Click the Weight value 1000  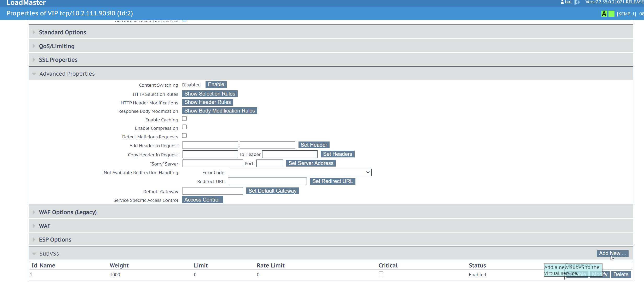[115, 275]
